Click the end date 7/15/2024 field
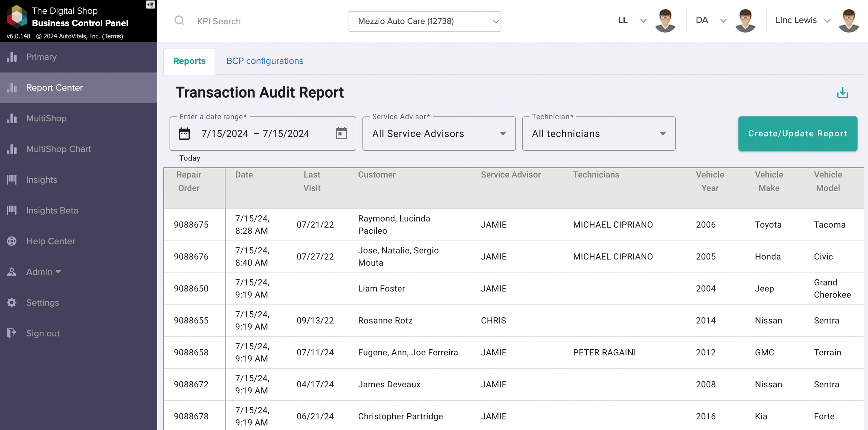 [286, 134]
